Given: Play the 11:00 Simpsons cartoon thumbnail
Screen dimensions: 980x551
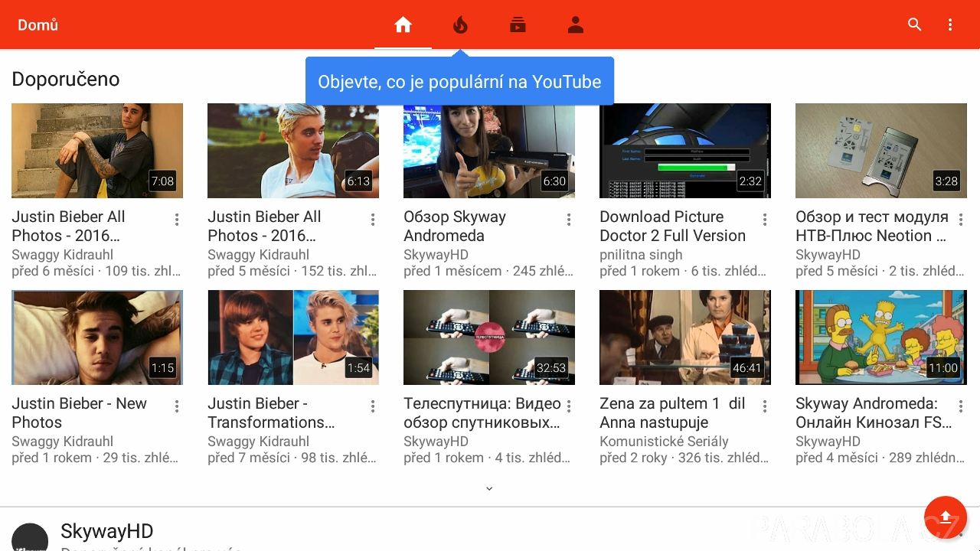Looking at the screenshot, I should tap(881, 337).
